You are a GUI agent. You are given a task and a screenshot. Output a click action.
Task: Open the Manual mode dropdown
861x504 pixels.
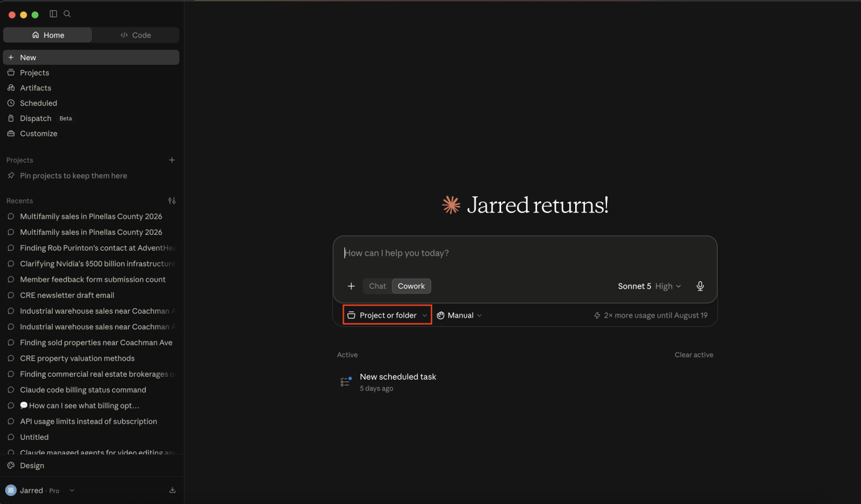click(459, 315)
